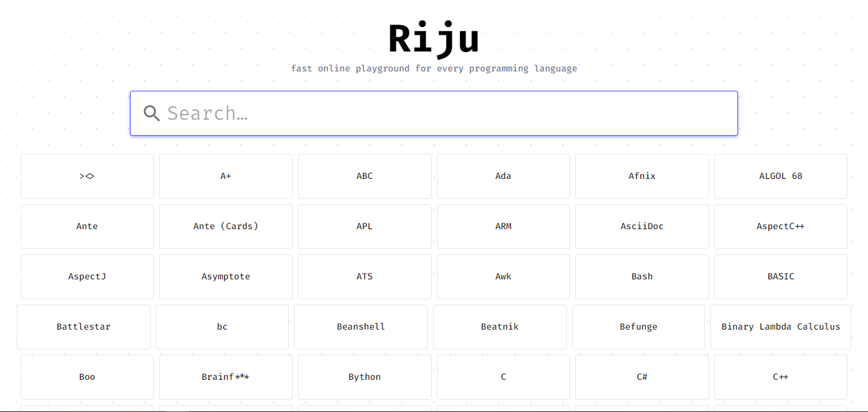Open the >< > fish-symbol language tile
The width and height of the screenshot is (868, 412).
pos(87,176)
